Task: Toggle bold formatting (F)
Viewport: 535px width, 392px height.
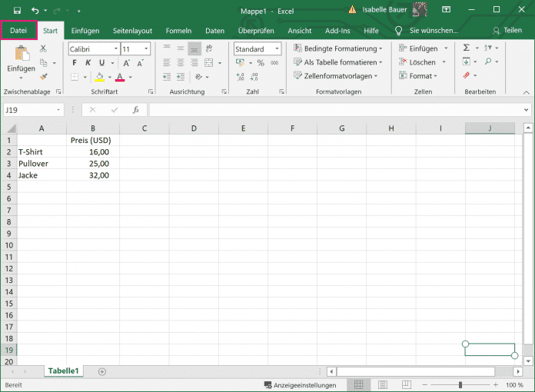Action: pyautogui.click(x=75, y=62)
